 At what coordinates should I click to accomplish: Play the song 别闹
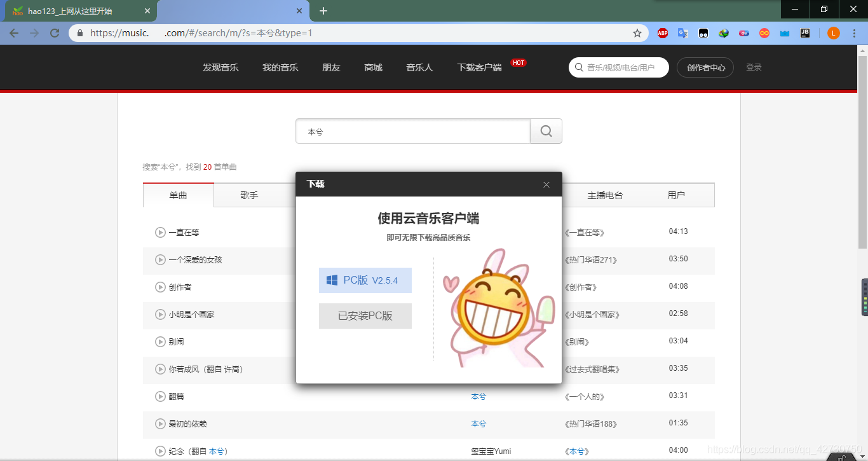(x=160, y=341)
